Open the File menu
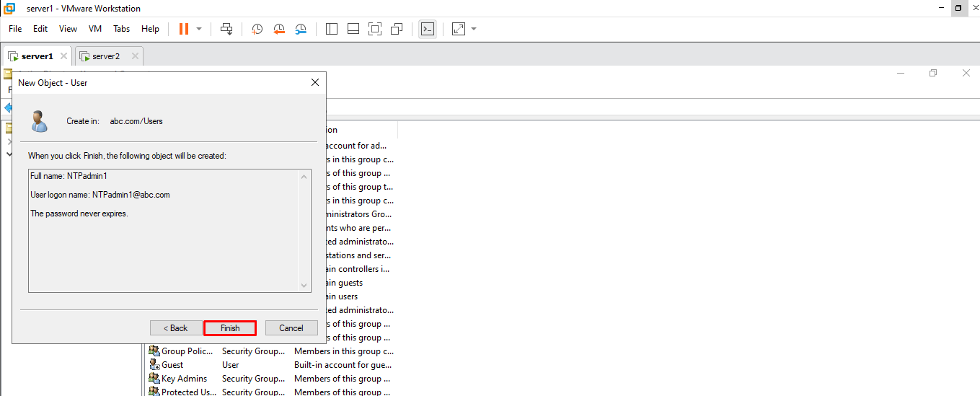Screen dimensions: 980x396 click(x=15, y=29)
